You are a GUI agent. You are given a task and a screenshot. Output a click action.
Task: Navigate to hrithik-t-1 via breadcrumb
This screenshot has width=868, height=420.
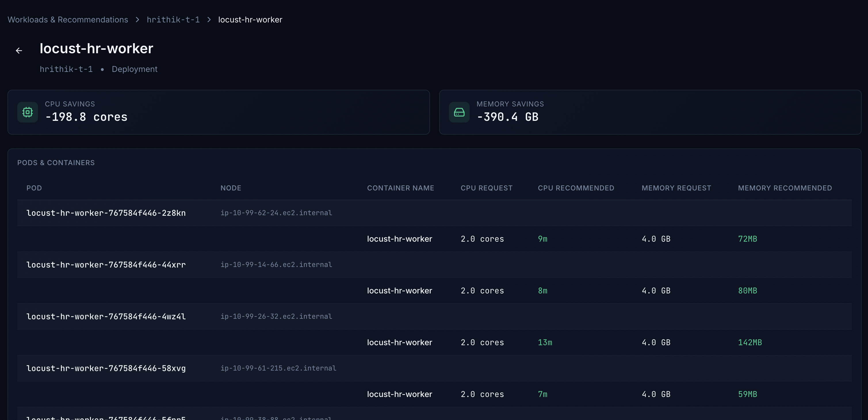173,20
